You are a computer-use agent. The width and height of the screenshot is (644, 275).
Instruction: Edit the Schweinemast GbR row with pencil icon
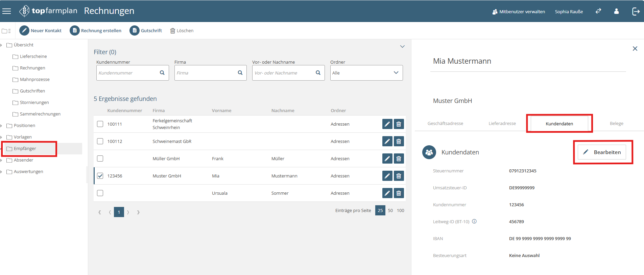pyautogui.click(x=387, y=141)
